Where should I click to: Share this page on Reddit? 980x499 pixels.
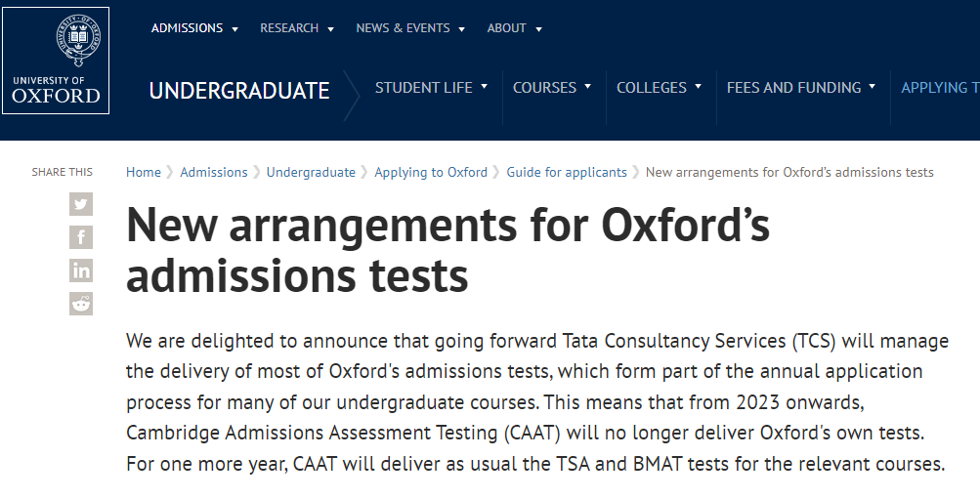[x=81, y=304]
